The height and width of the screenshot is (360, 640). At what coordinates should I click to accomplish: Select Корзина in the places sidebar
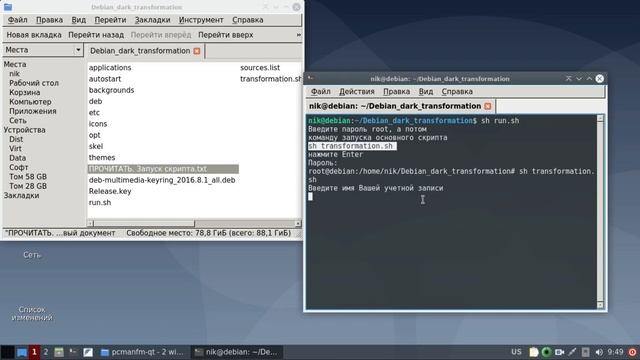point(24,93)
